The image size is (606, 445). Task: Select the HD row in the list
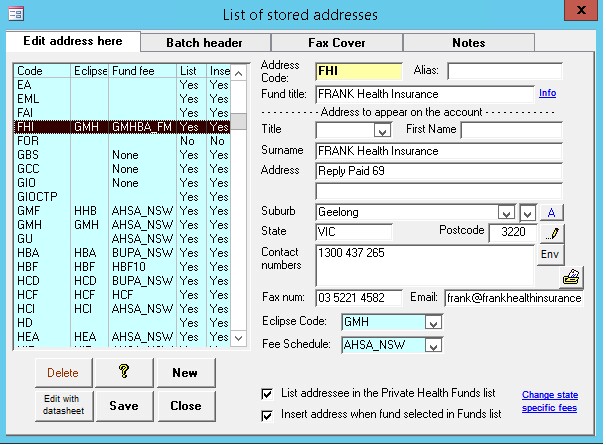(122, 323)
